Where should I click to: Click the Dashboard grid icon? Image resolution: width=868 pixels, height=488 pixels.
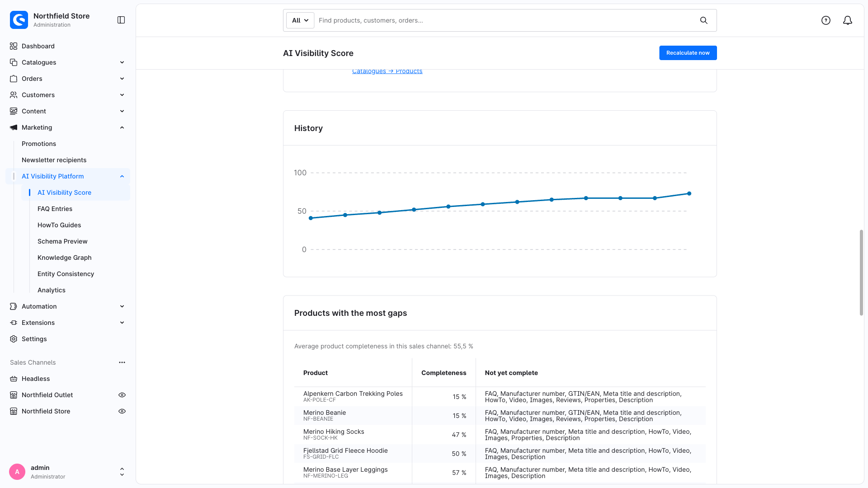coord(14,46)
